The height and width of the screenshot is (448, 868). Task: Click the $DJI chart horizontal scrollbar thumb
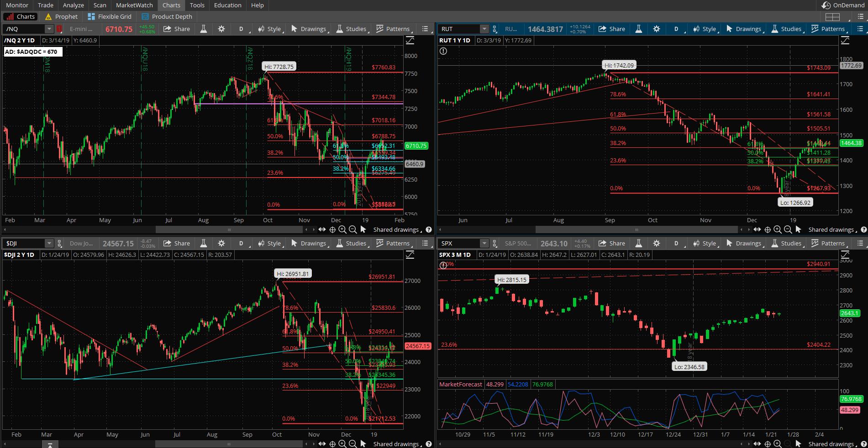(x=229, y=444)
